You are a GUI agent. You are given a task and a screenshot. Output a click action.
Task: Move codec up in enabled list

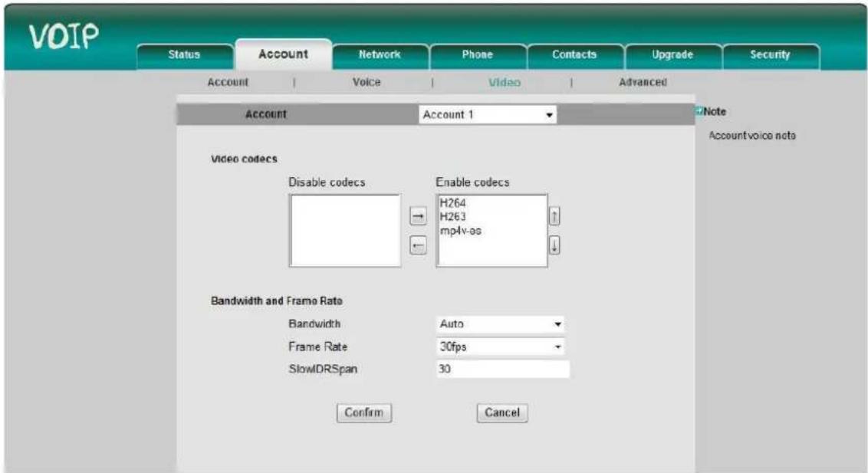pyautogui.click(x=554, y=215)
